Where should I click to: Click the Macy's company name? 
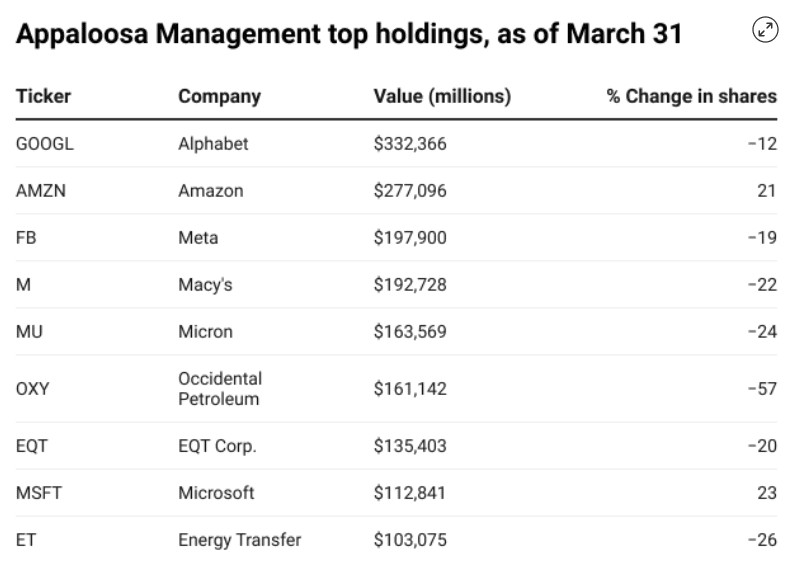tap(207, 285)
